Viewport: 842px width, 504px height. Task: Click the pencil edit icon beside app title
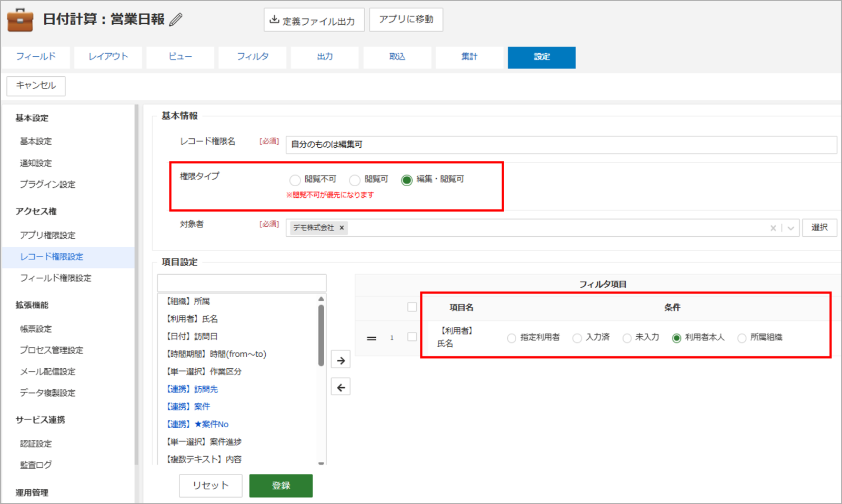[176, 20]
